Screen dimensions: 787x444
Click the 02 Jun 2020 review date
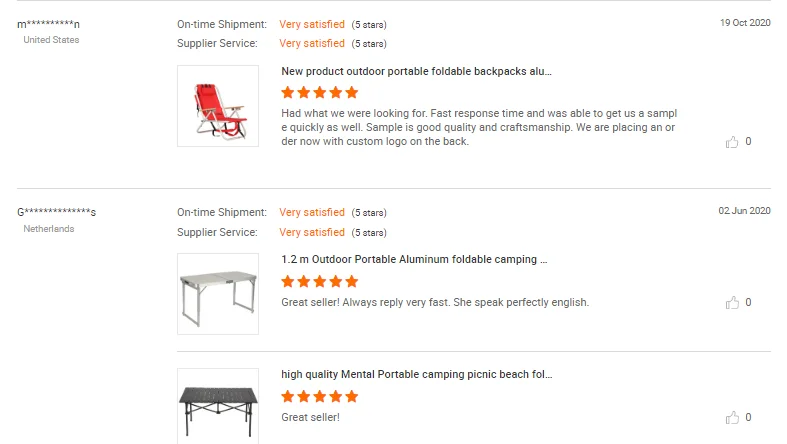pos(745,210)
